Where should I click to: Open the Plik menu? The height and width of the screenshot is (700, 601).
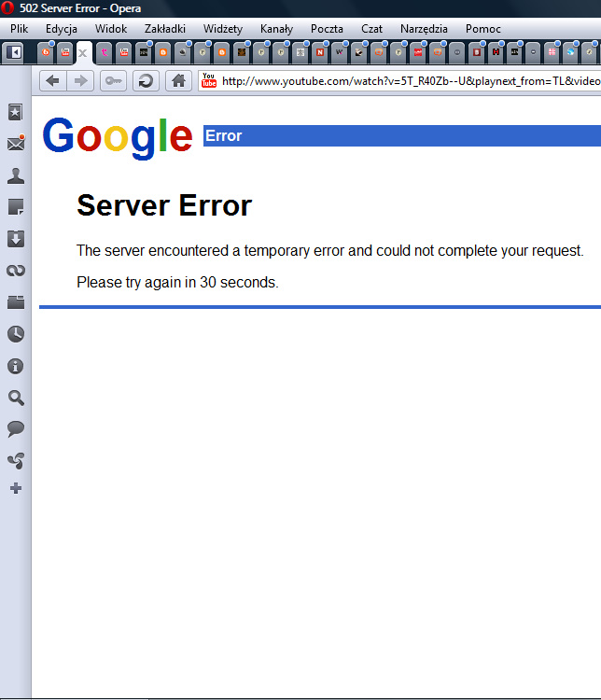(x=19, y=29)
